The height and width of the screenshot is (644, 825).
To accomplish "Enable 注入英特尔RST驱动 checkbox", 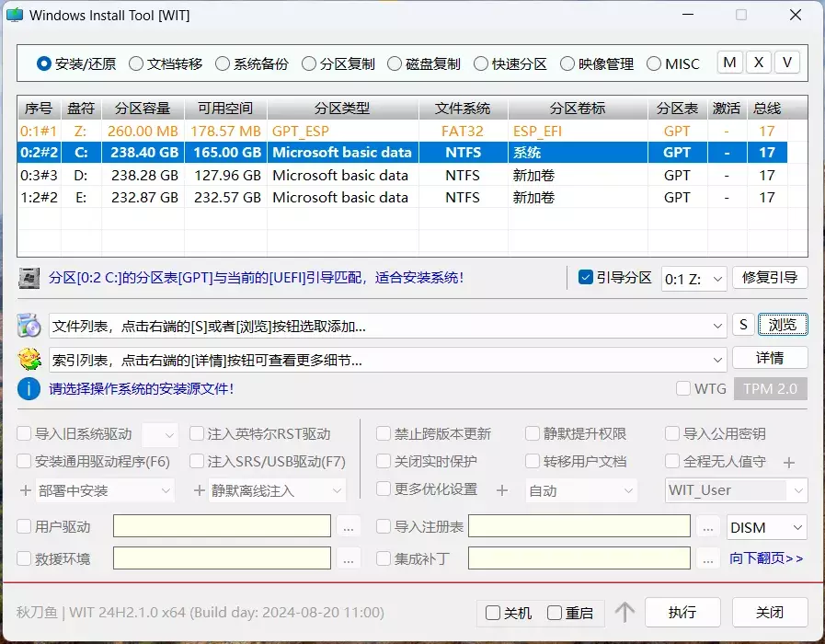I will point(197,433).
